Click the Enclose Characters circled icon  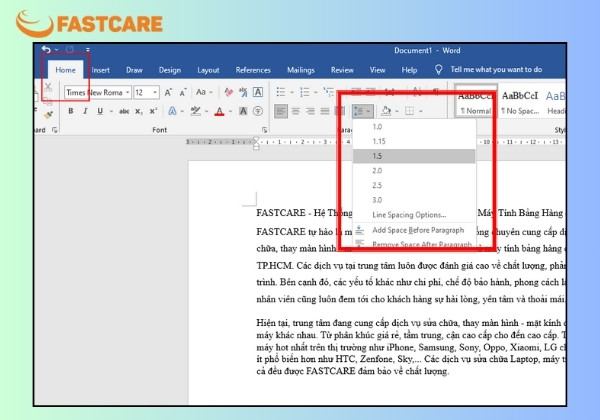click(x=258, y=111)
